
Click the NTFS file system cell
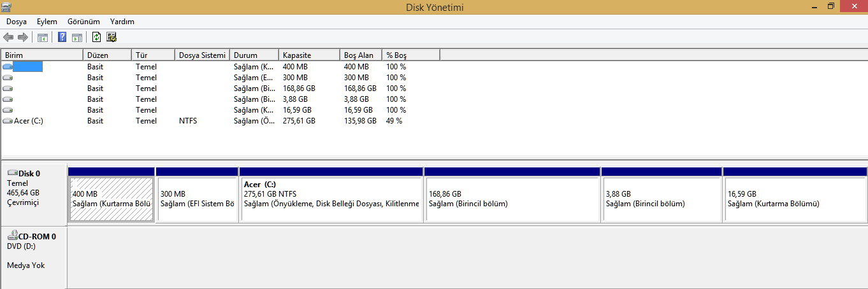point(188,121)
